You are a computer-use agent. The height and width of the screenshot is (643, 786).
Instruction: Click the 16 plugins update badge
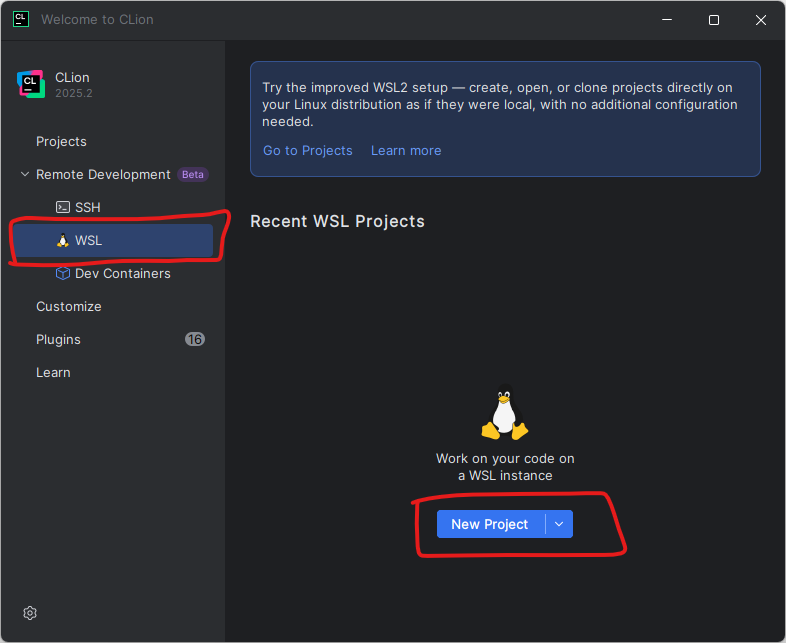pyautogui.click(x=194, y=339)
